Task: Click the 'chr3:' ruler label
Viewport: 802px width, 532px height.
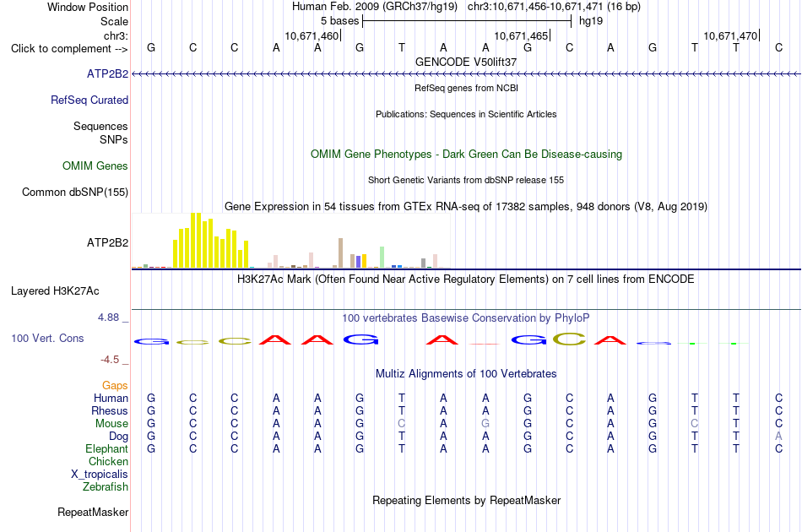Action: click(116, 35)
